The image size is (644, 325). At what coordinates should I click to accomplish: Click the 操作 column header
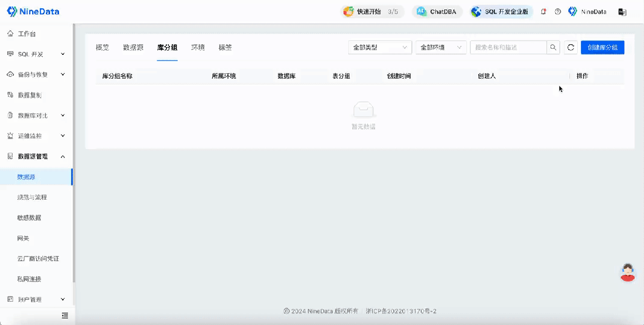click(x=583, y=76)
